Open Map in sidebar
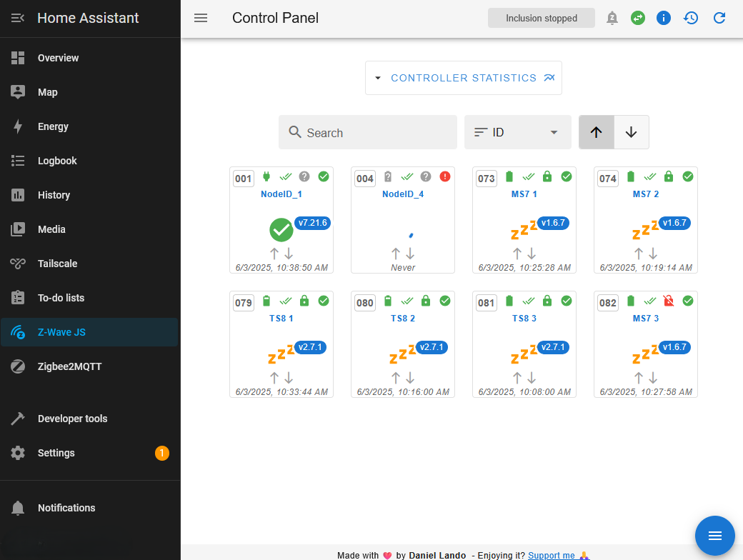This screenshot has height=560, width=743. 89,92
